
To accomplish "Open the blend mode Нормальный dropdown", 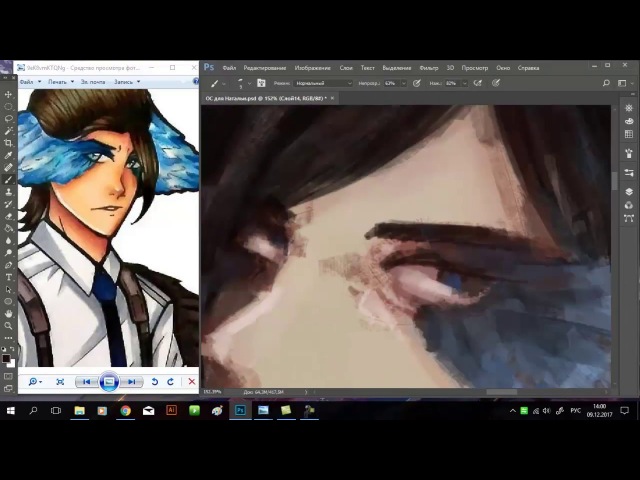I will tap(323, 83).
